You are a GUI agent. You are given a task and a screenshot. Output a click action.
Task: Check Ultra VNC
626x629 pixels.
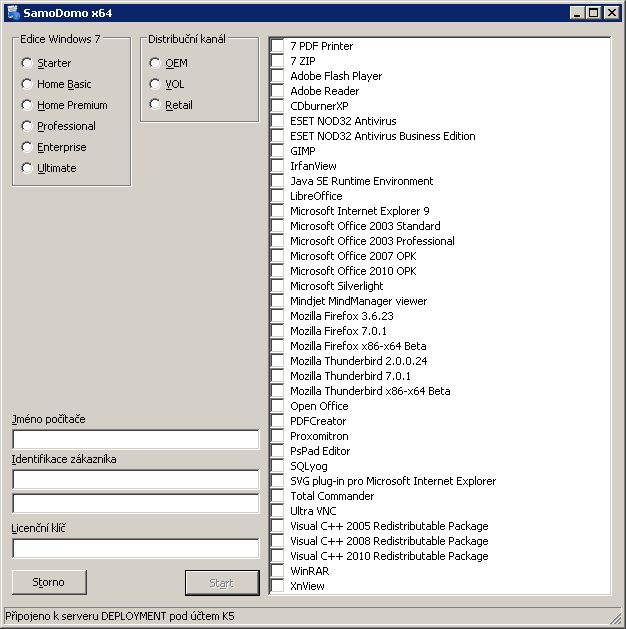277,511
